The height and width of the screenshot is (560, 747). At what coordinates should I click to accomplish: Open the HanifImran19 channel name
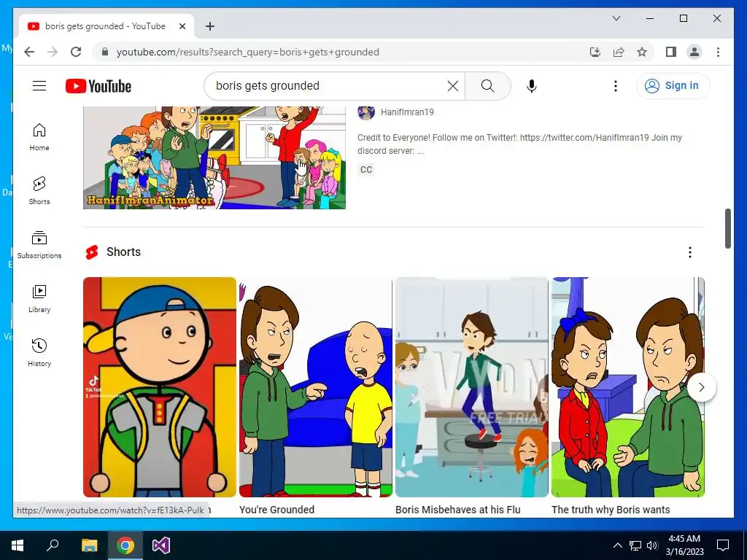(407, 112)
